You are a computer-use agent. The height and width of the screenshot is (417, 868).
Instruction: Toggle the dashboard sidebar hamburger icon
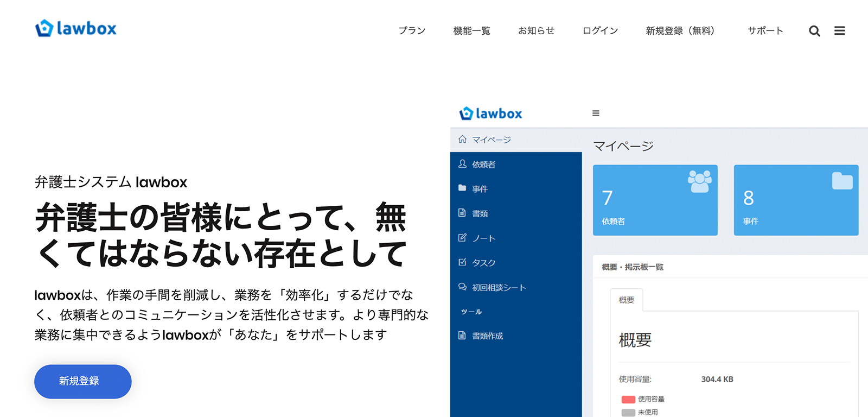(x=596, y=113)
